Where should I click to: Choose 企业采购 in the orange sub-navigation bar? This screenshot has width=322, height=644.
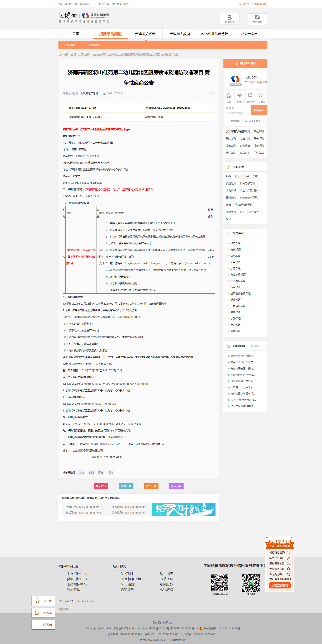coord(94,45)
